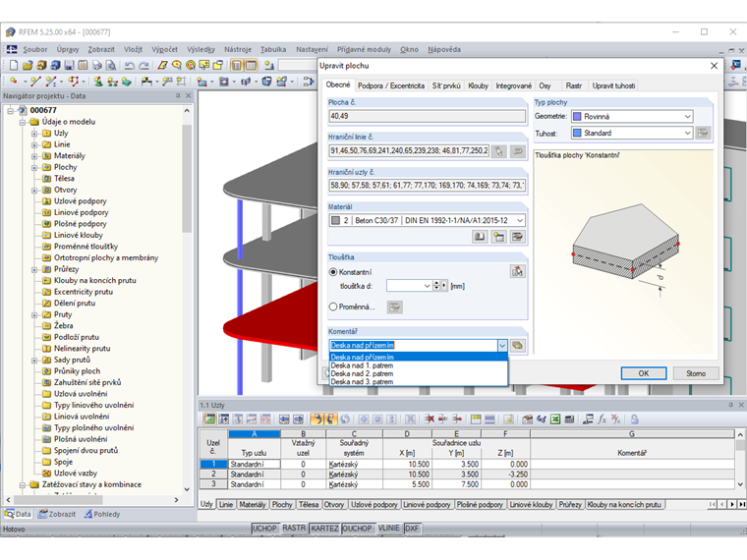Toggle VLINIE guidelines in status bar
This screenshot has height=560, width=747.
pyautogui.click(x=389, y=529)
